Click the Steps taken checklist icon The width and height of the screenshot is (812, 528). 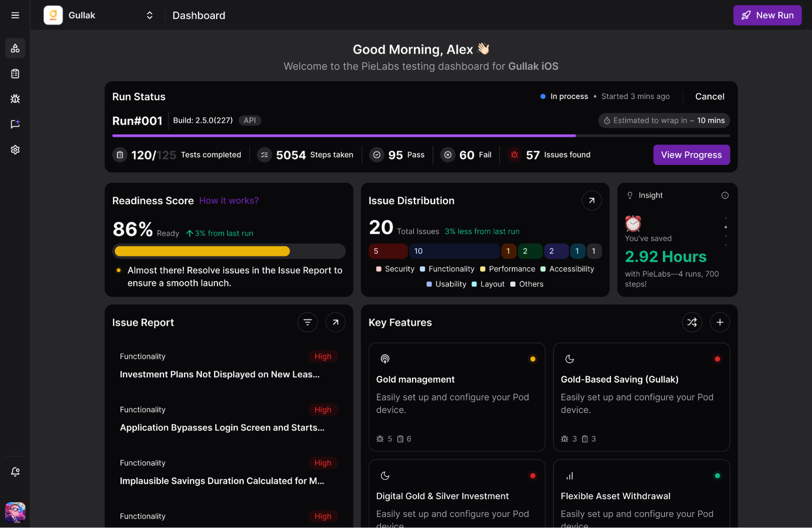(264, 155)
